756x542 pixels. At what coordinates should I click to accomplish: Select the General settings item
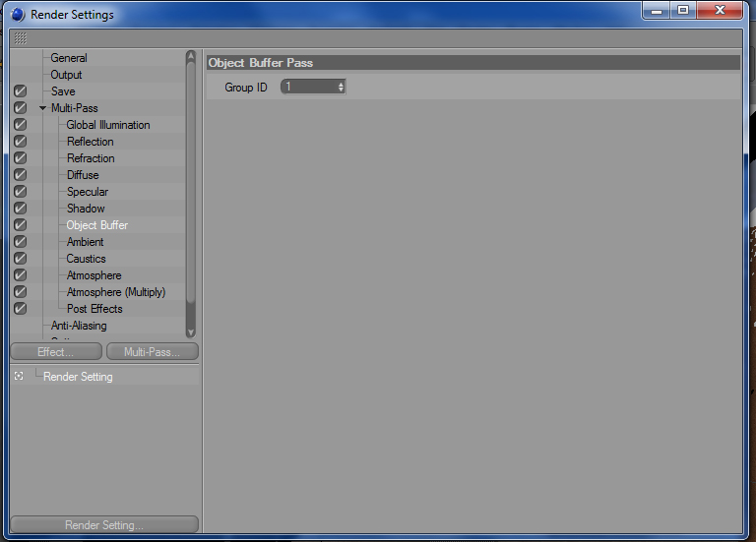pyautogui.click(x=69, y=58)
